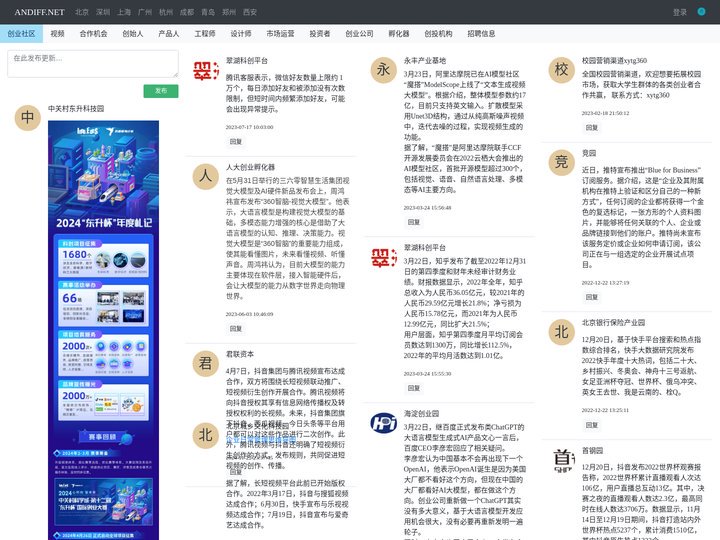The height and width of the screenshot is (540, 720).
Task: Open the 竞园 avatar icon
Action: [x=562, y=163]
